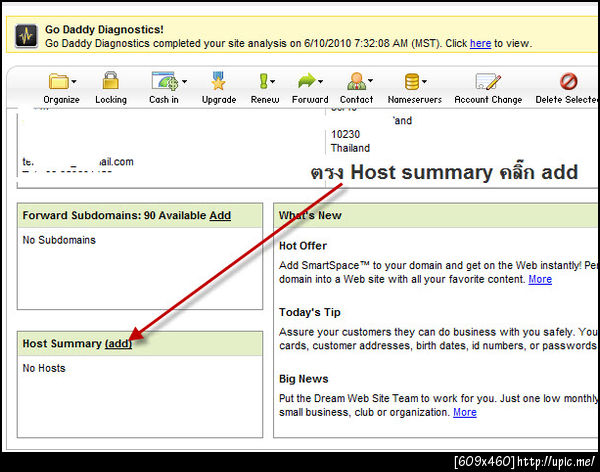The image size is (600, 472).
Task: Click the 'No Hosts' text
Action: [44, 368]
